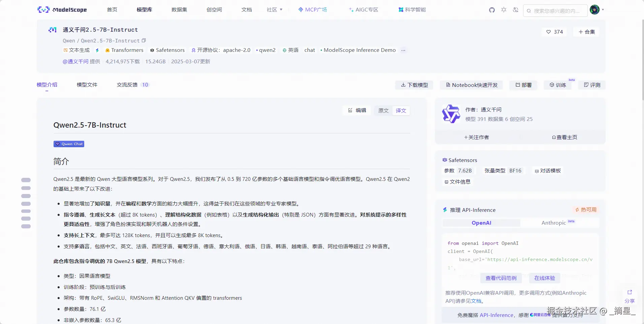Open 文件信息 in the Safetensors card

click(457, 182)
